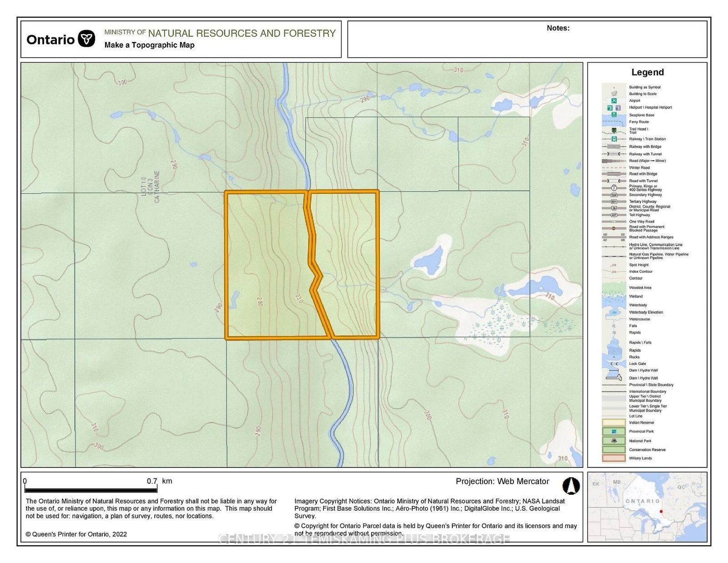The width and height of the screenshot is (728, 563).
Task: Click the Ontario trillium logo
Action: pos(86,39)
